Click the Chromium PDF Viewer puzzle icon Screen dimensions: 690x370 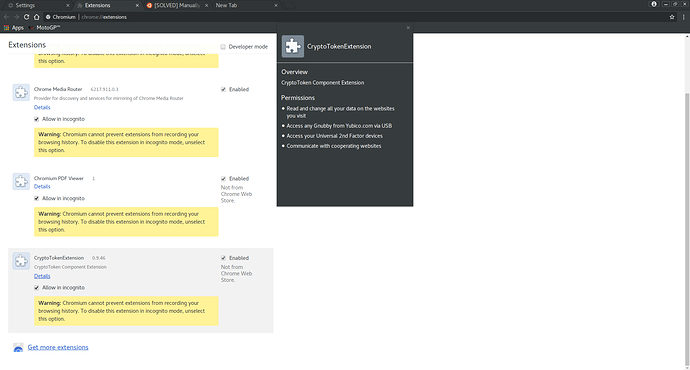tap(21, 181)
